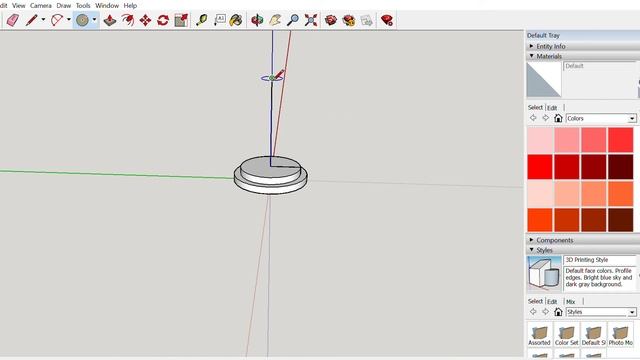640x360 pixels.
Task: Click the 3D Printing Style name field
Action: (600, 260)
